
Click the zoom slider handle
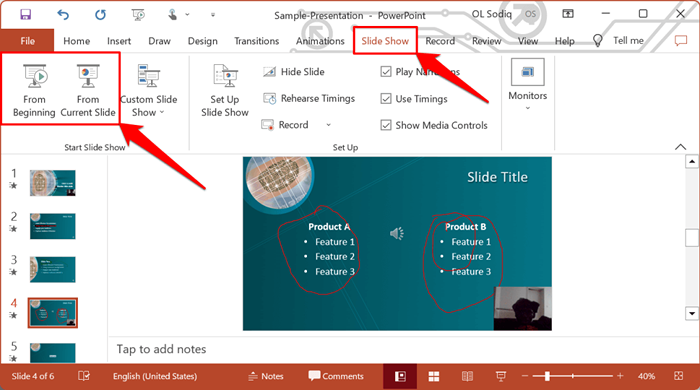click(x=547, y=376)
